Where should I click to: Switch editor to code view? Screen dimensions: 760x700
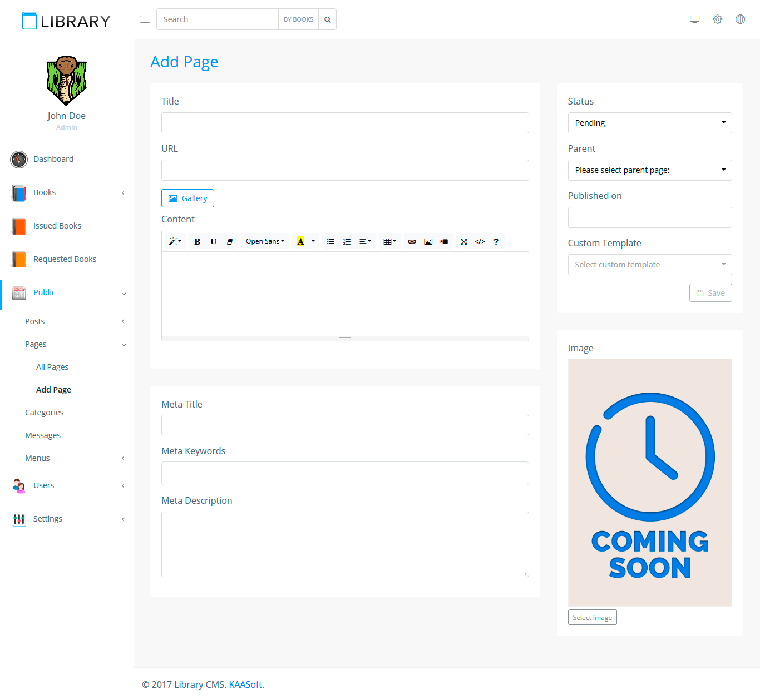tap(480, 241)
